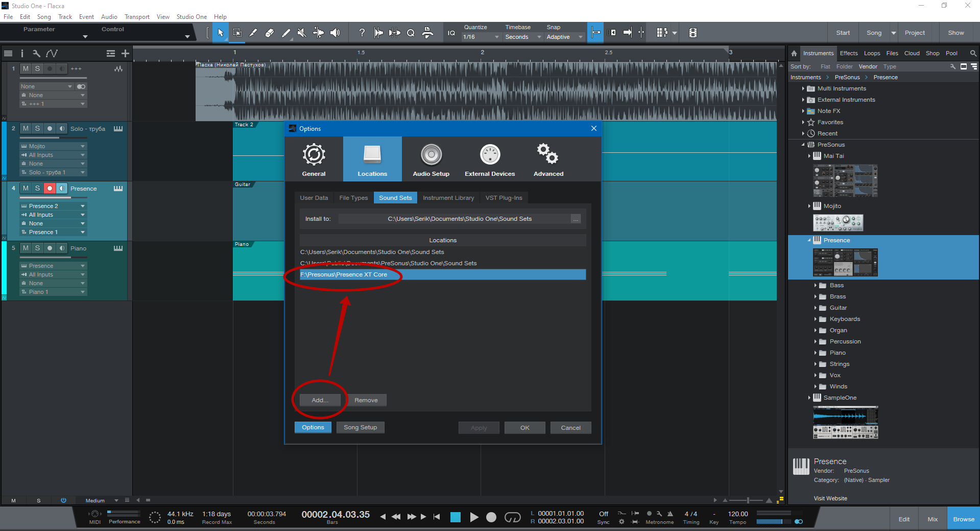Viewport: 980px width, 531px height.
Task: Open the Timebase Seconds dropdown
Action: (x=522, y=37)
